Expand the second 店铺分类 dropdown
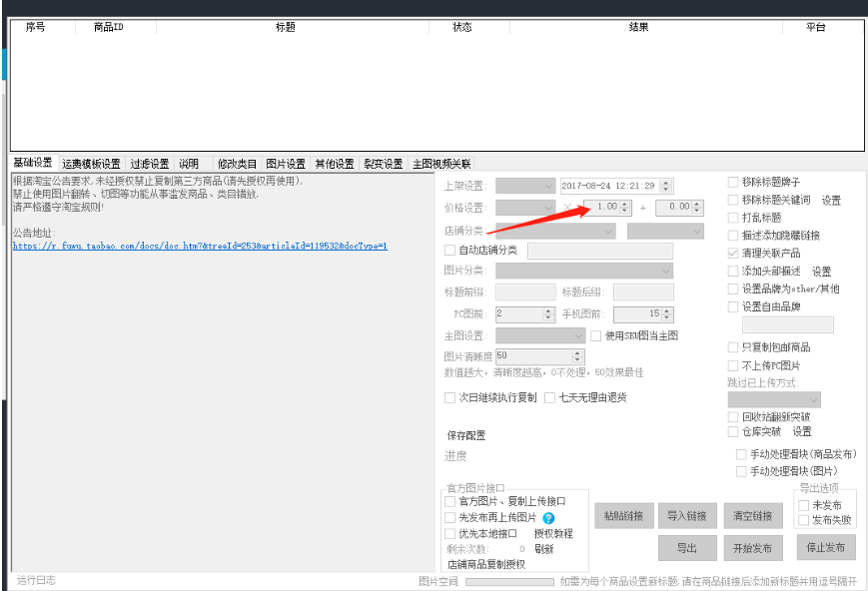 [665, 231]
